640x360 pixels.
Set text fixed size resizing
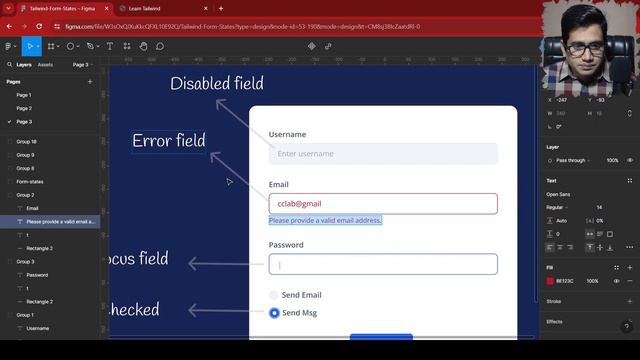tap(610, 234)
